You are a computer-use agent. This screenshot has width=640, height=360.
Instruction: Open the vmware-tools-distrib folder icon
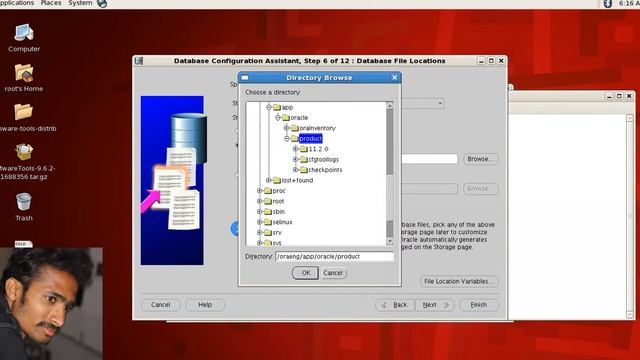24,112
